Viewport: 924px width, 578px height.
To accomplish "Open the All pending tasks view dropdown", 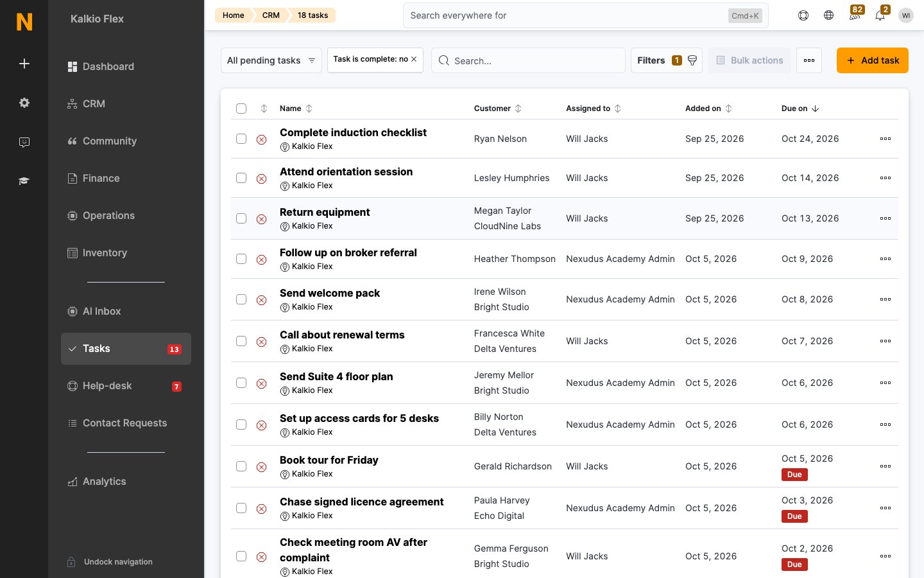I will [271, 60].
